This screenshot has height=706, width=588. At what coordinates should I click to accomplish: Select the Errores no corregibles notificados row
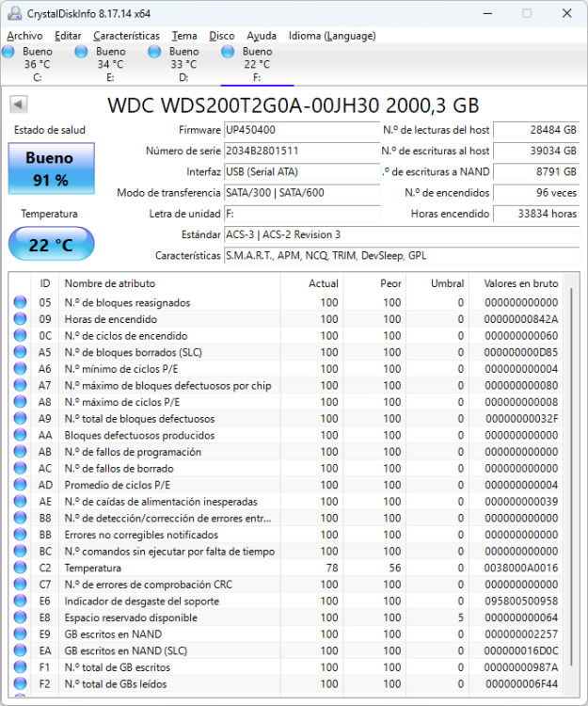pyautogui.click(x=288, y=535)
